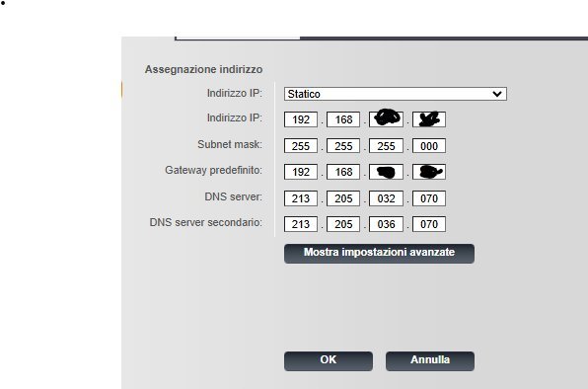Select the 036 field of DNS server secondario
Screen dimensions: 588x389
(387, 224)
